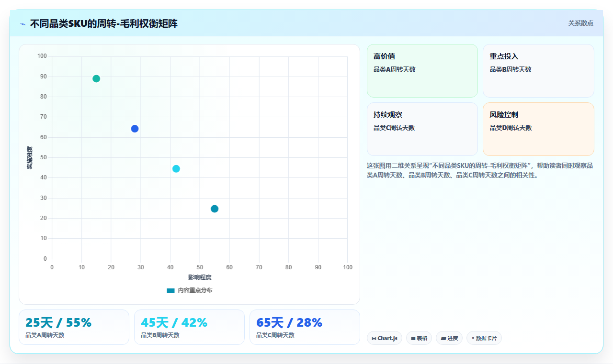Image resolution: width=613 pixels, height=364 pixels.
Task: Click 品类A周转天数 in 高价值 card
Action: [x=395, y=69]
